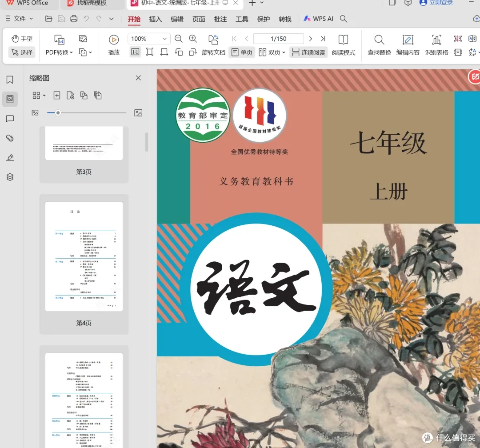Open the layers sidebar panel
480x448 pixels.
point(10,177)
